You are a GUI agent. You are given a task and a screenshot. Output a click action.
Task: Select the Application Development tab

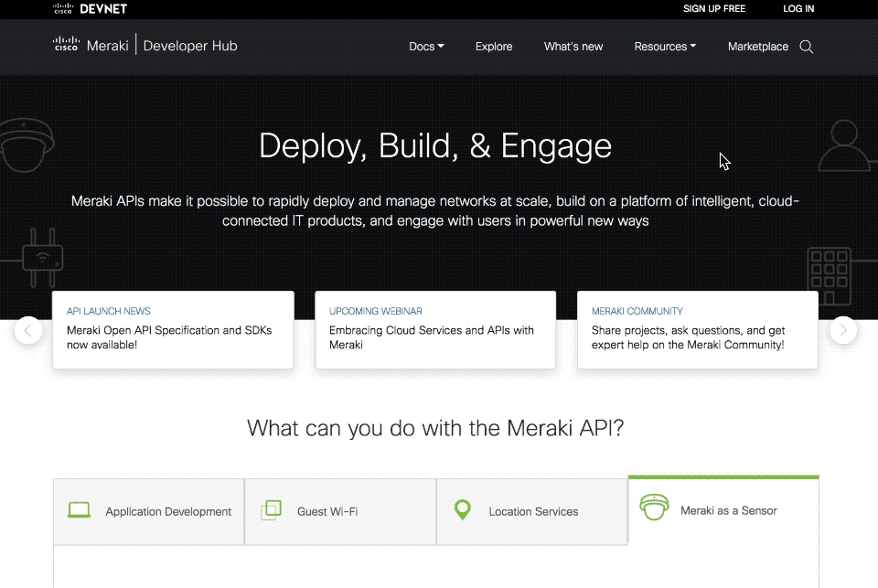tap(149, 511)
